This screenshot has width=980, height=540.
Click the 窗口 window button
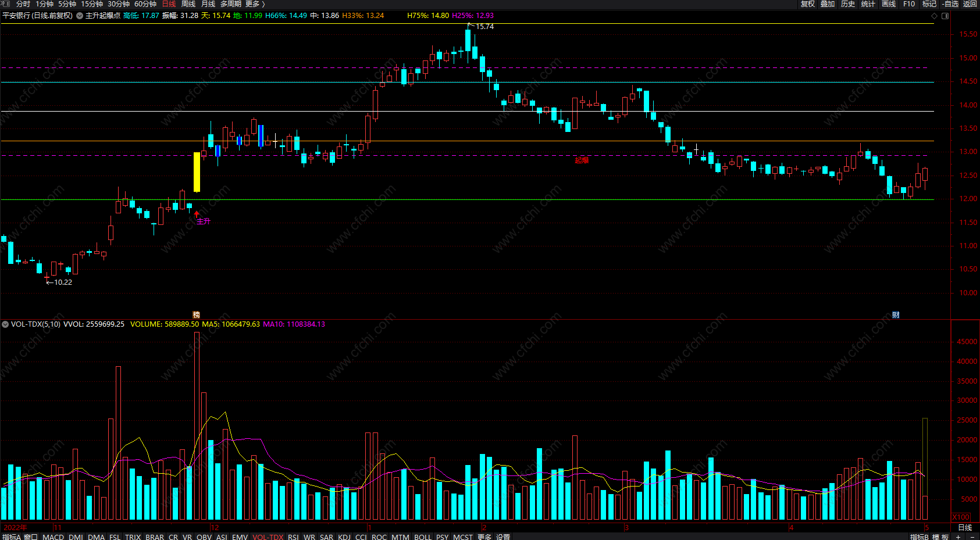[x=31, y=537]
